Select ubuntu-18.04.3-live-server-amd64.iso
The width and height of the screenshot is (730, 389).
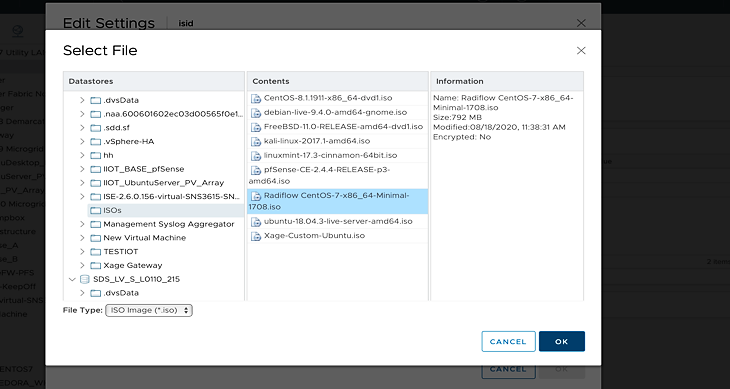point(338,221)
